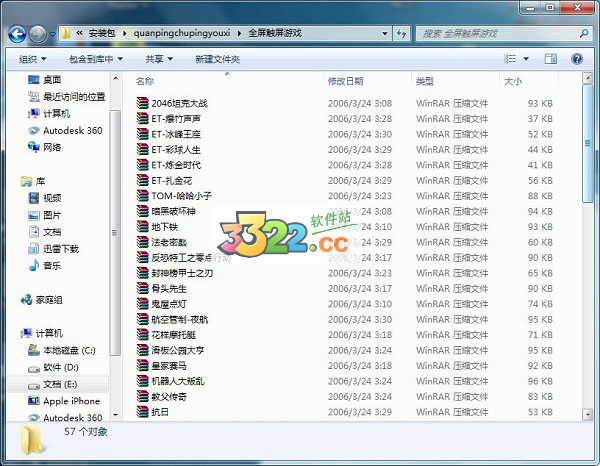Click the ET-冰峰王座 archive icon

[x=142, y=134]
